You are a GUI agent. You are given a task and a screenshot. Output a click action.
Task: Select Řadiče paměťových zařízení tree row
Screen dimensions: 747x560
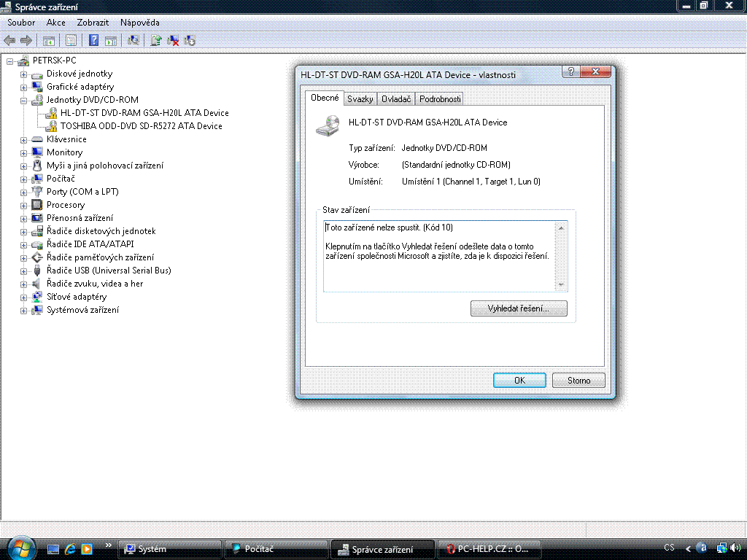pyautogui.click(x=100, y=257)
